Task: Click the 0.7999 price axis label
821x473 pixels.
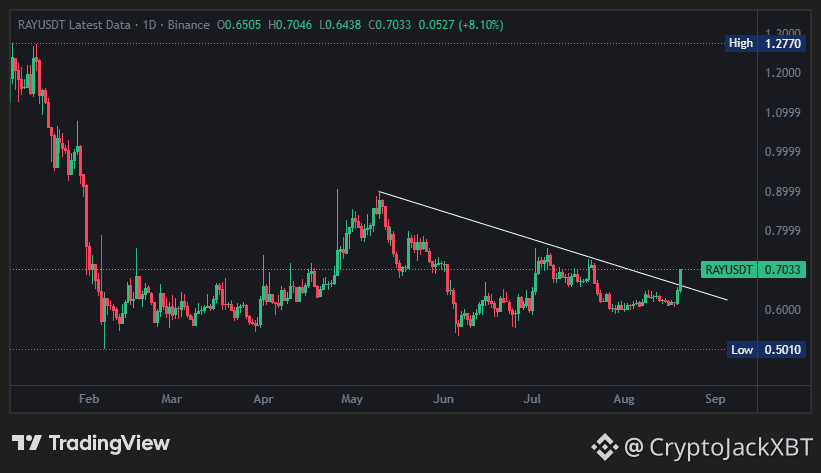Action: (x=783, y=231)
